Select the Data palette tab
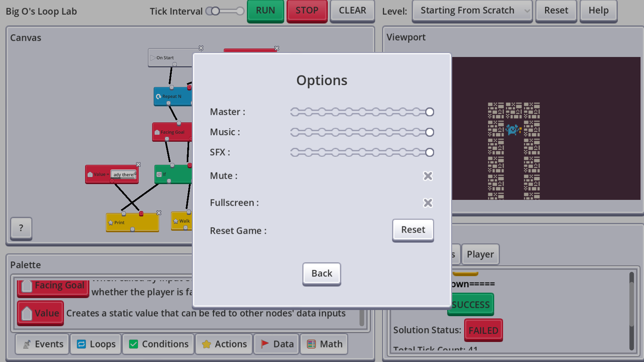The width and height of the screenshot is (644, 362). pos(277,344)
